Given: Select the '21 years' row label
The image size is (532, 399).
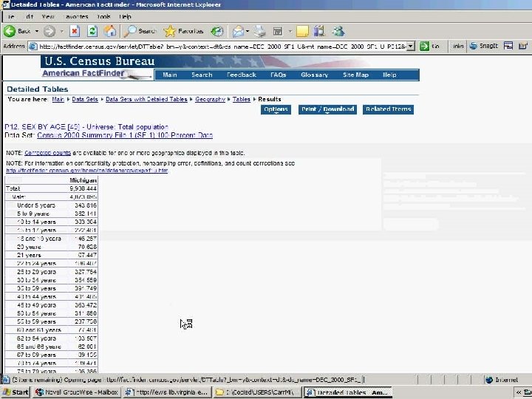Looking at the screenshot, I should pos(29,256).
